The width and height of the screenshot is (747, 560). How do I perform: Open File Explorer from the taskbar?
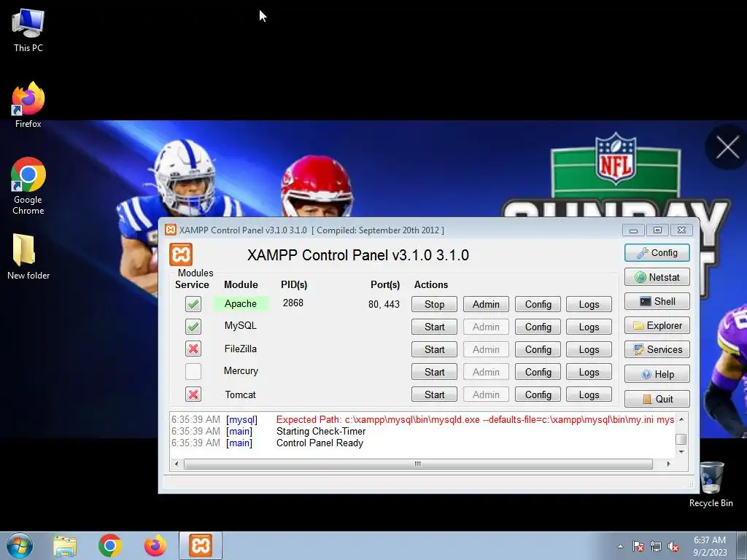65,545
